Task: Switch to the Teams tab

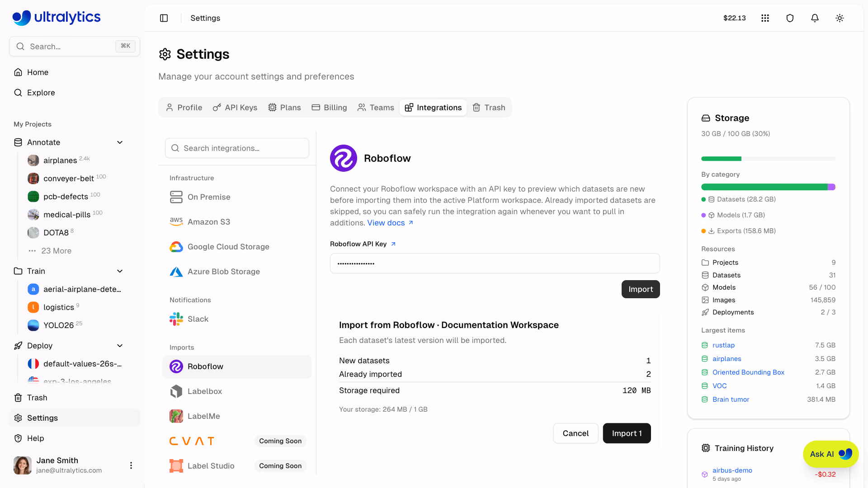Action: click(x=376, y=108)
